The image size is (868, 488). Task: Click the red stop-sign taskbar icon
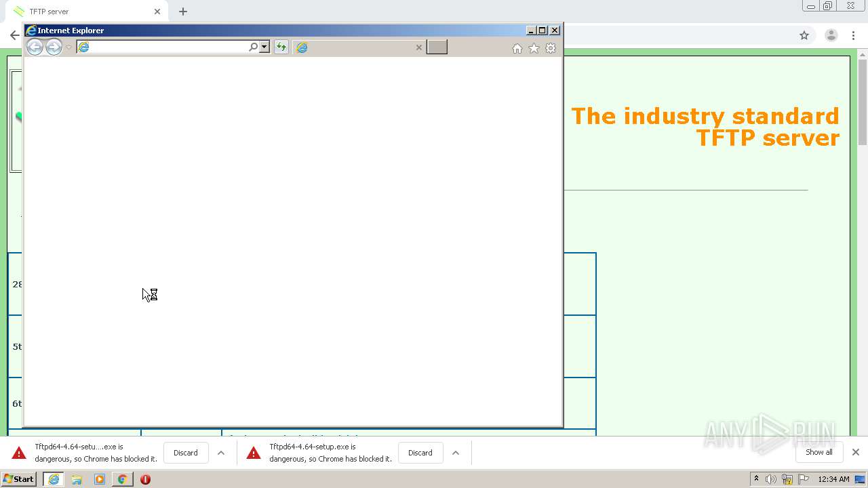coord(145,479)
